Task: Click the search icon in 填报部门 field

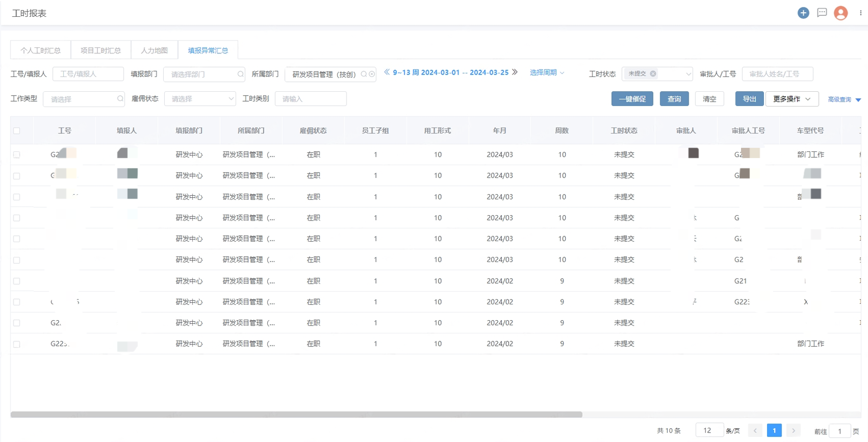Action: [240, 74]
